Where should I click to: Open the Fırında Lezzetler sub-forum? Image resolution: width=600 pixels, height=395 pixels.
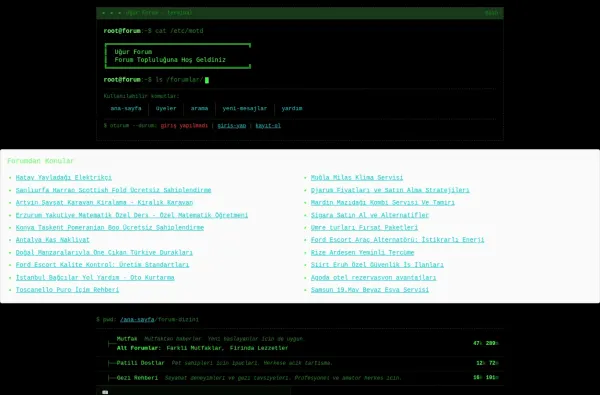click(259, 348)
